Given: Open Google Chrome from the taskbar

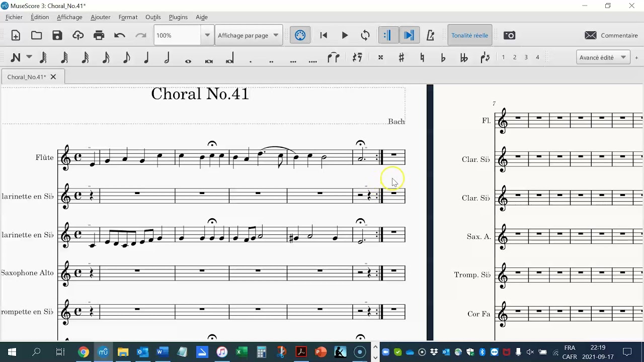Looking at the screenshot, I should coord(84,352).
